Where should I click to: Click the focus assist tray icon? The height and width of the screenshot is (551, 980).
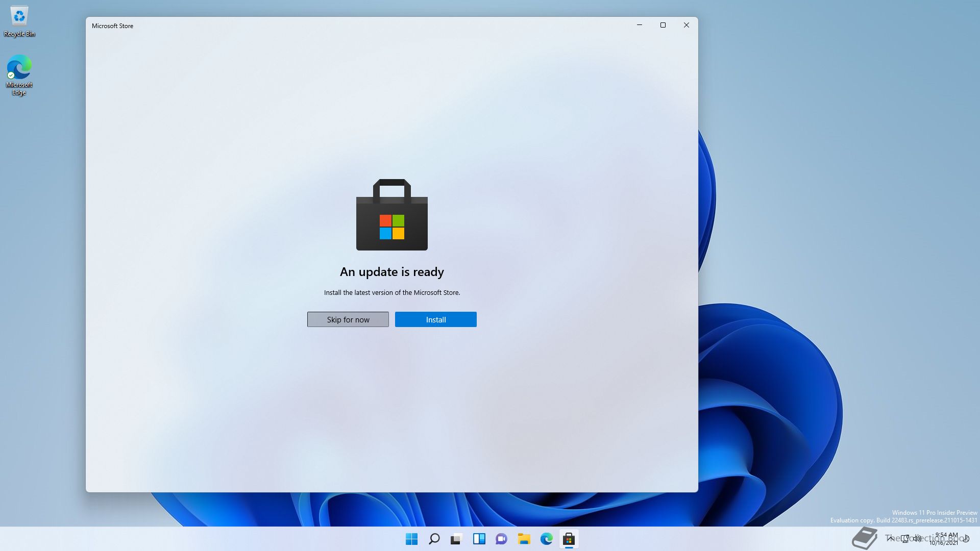pyautogui.click(x=966, y=538)
